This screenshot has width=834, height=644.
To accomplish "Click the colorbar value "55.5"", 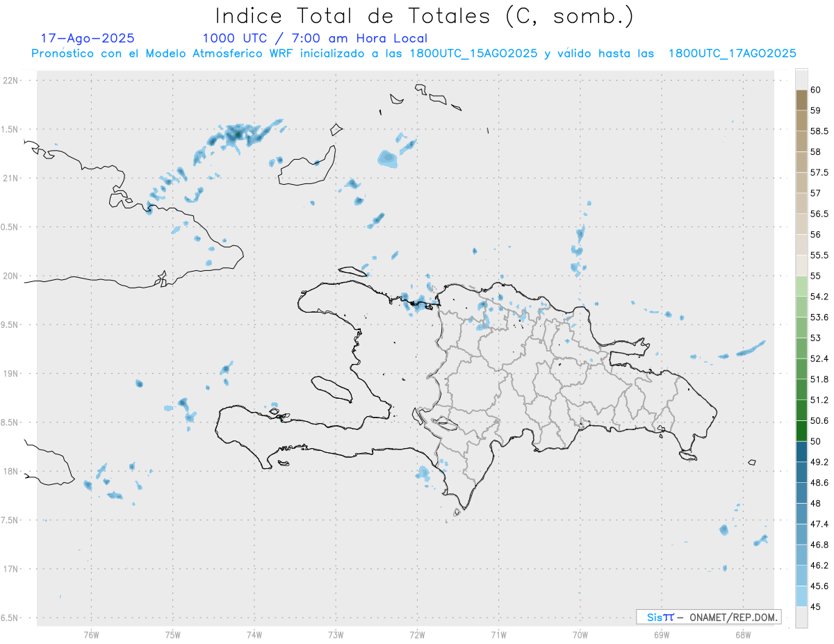I will (x=819, y=255).
